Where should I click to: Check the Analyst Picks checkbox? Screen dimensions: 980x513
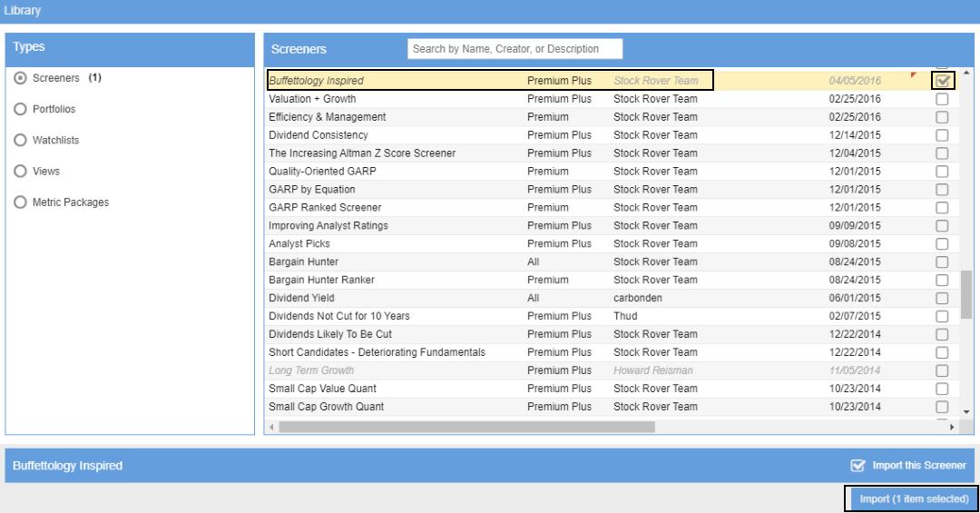pos(942,244)
